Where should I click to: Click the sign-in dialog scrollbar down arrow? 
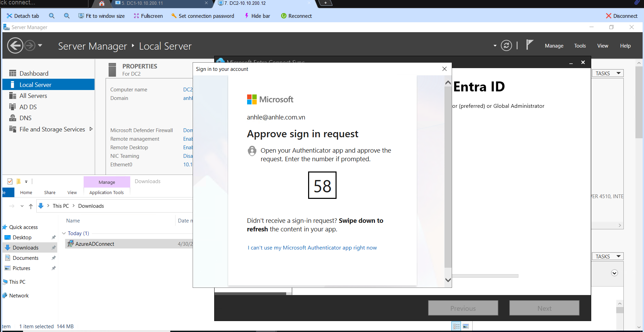448,280
